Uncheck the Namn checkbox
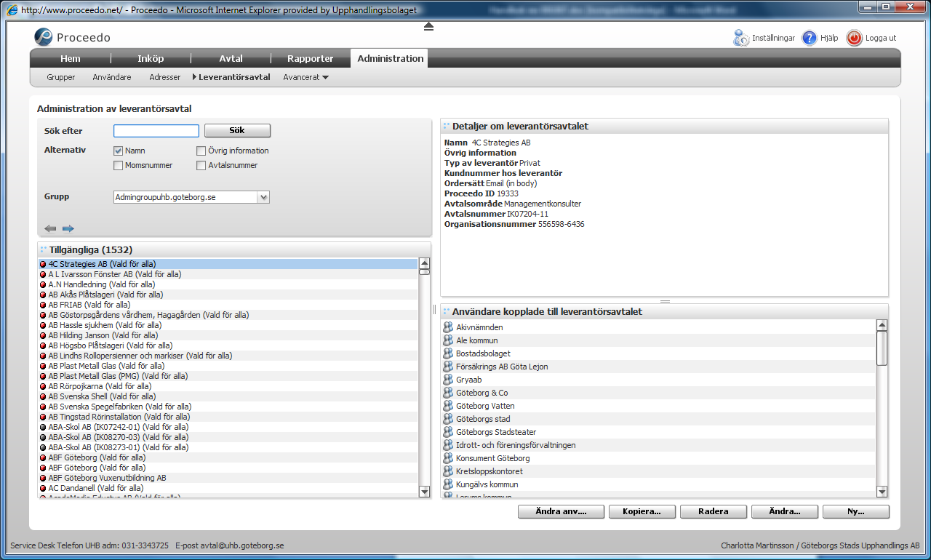The image size is (931, 560). tap(119, 151)
